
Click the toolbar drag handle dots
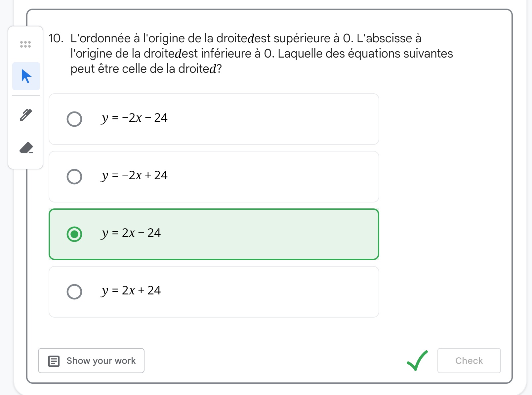(x=25, y=44)
